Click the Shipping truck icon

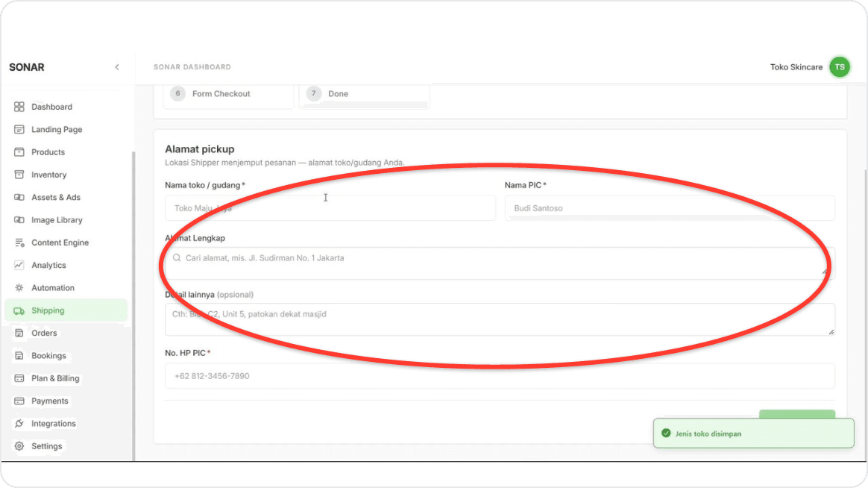pyautogui.click(x=19, y=310)
